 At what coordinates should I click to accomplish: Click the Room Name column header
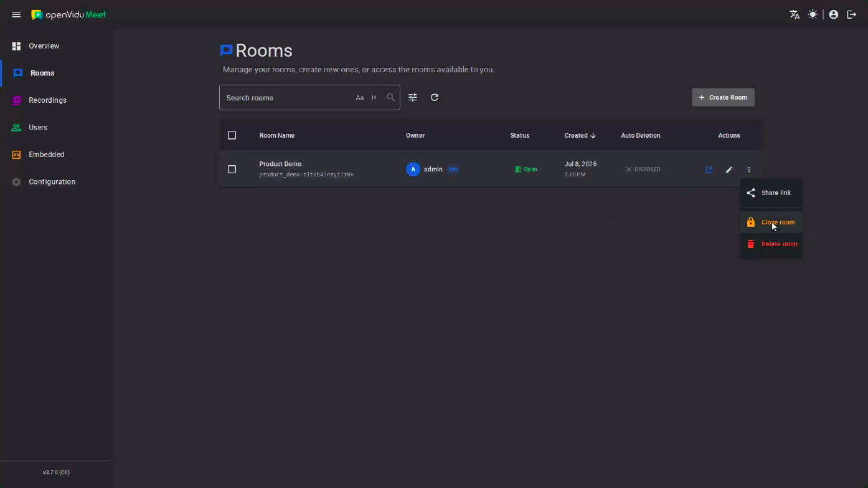[277, 135]
